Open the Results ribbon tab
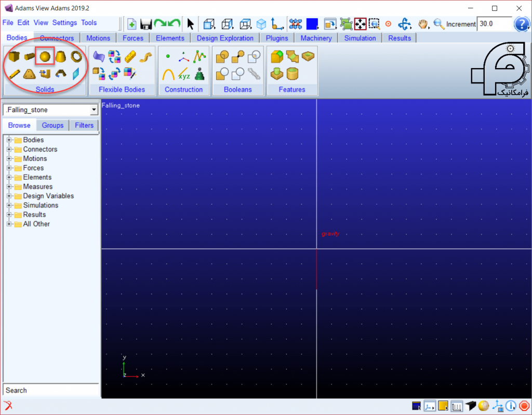 400,38
